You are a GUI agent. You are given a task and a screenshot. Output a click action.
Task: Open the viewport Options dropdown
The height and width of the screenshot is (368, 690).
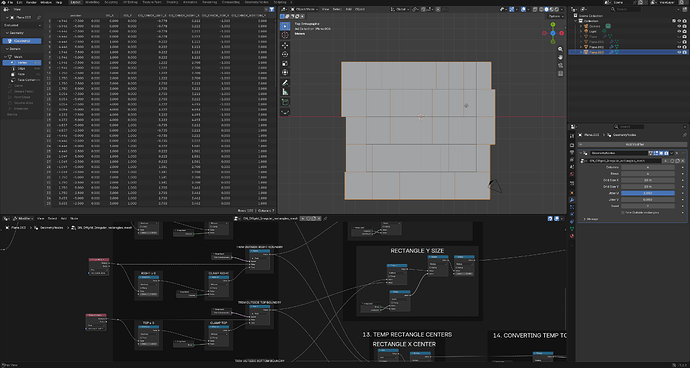click(x=555, y=16)
